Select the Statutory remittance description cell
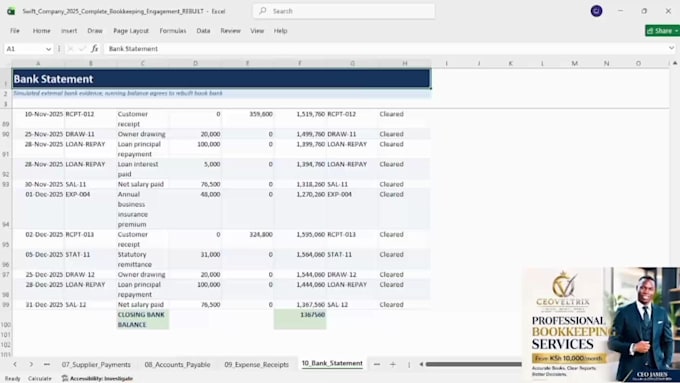Viewport: 680px width, 383px height. click(143, 259)
